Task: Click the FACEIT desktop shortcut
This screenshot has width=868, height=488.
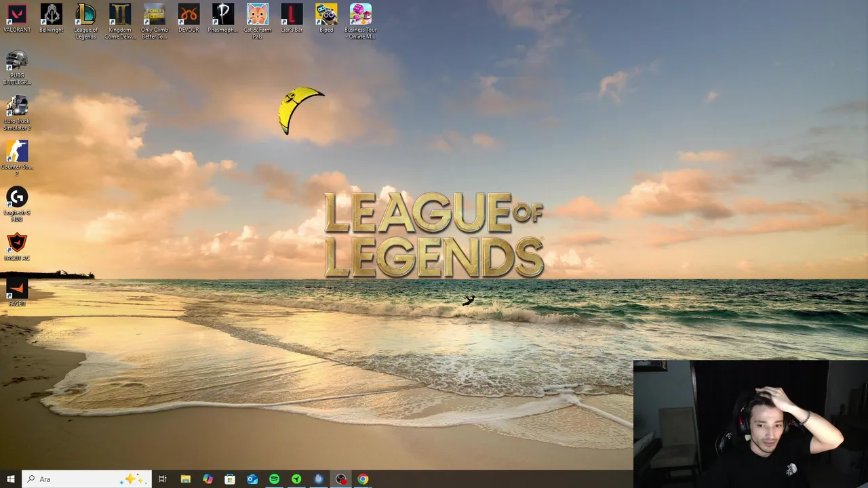Action: pos(17,293)
